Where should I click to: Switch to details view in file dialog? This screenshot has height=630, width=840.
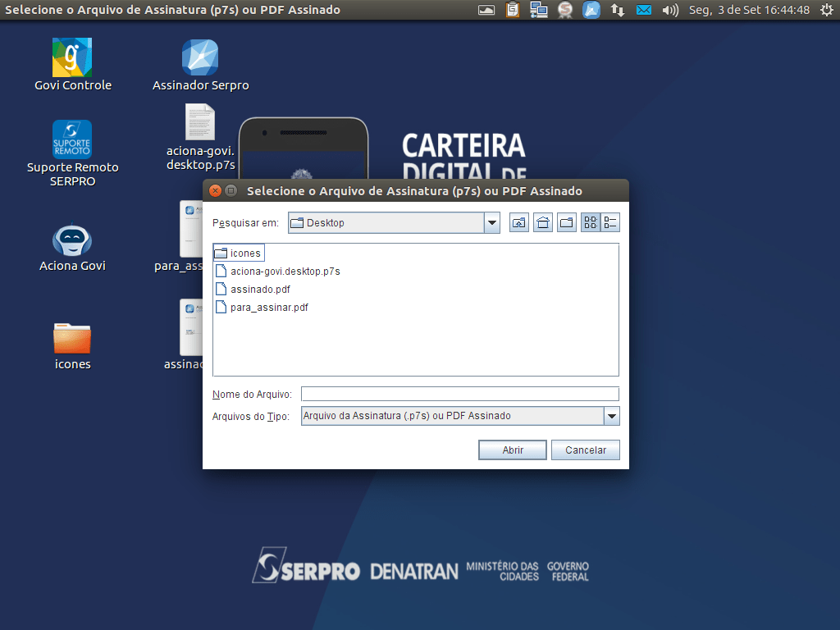[x=610, y=223]
